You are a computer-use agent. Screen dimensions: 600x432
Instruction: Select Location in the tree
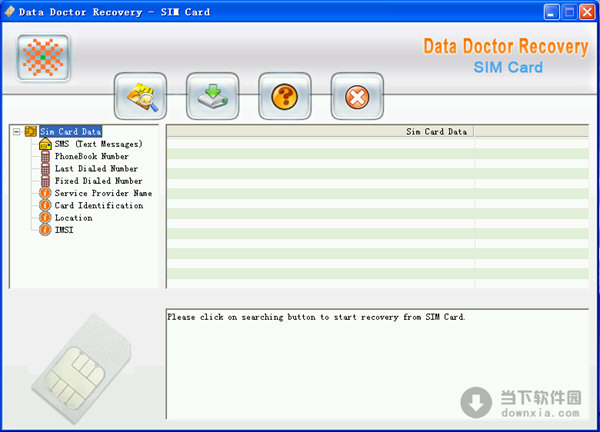pyautogui.click(x=73, y=217)
